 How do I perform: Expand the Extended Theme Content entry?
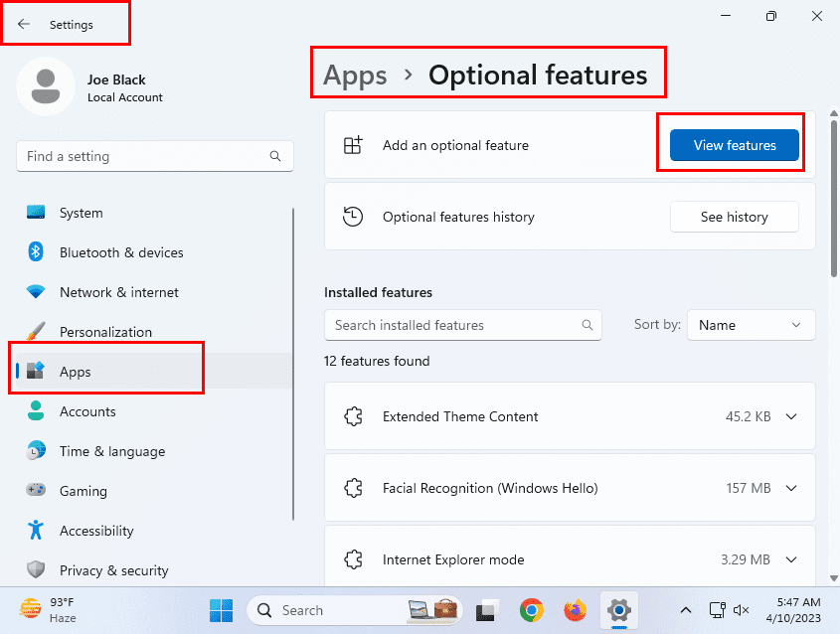coord(791,416)
